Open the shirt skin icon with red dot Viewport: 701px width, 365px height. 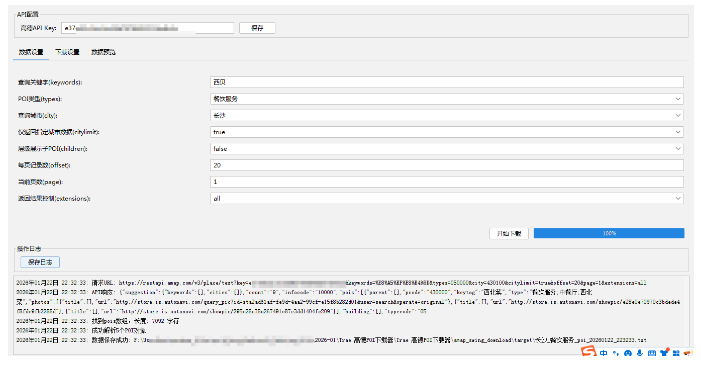[x=664, y=352]
